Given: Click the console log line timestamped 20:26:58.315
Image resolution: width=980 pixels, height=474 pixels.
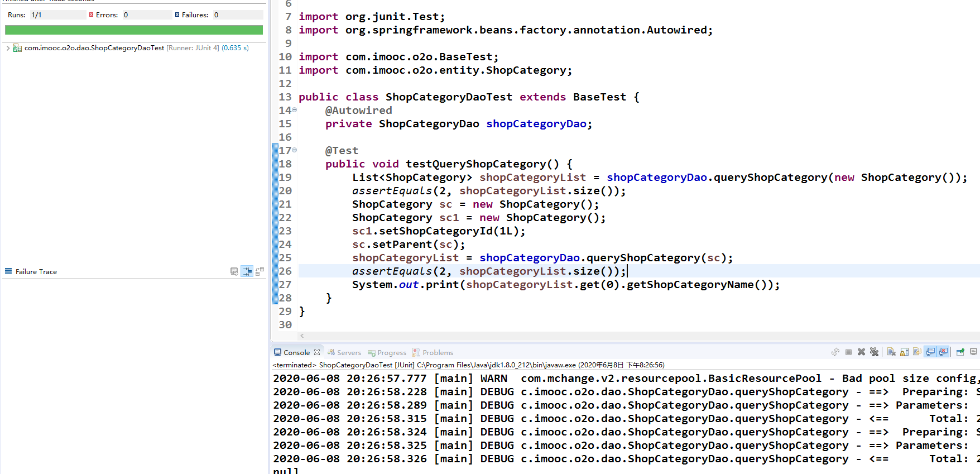Looking at the screenshot, I should point(626,419).
